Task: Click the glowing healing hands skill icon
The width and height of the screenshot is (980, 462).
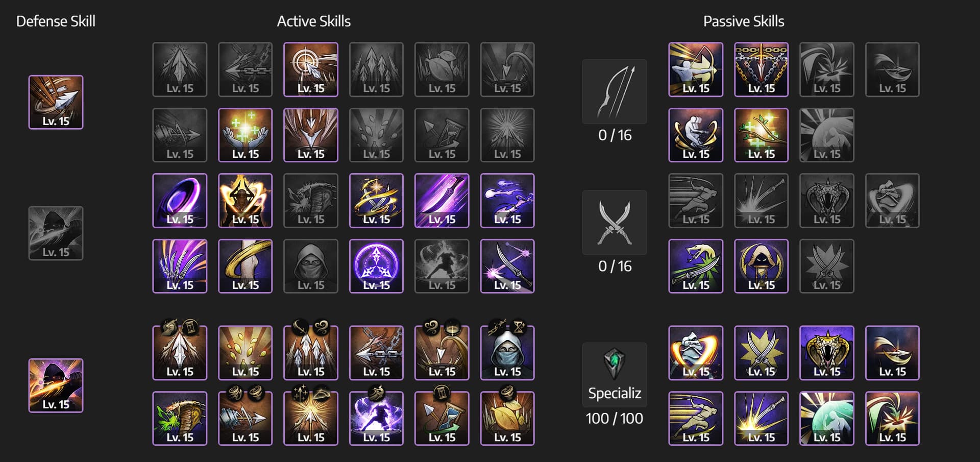Action: tap(246, 135)
